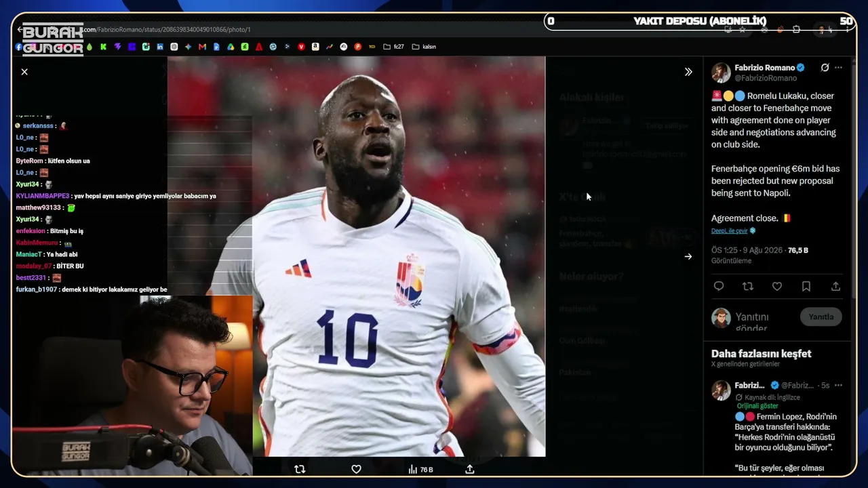Click the Grok icon beside the tweet header
Viewport: 868px width, 488px height.
(x=825, y=68)
